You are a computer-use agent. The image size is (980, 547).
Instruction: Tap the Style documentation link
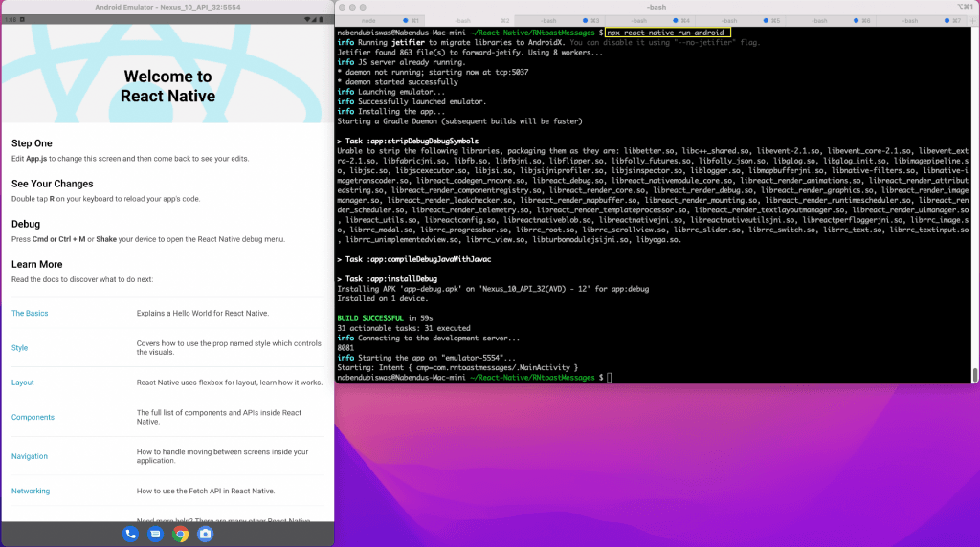(x=19, y=348)
